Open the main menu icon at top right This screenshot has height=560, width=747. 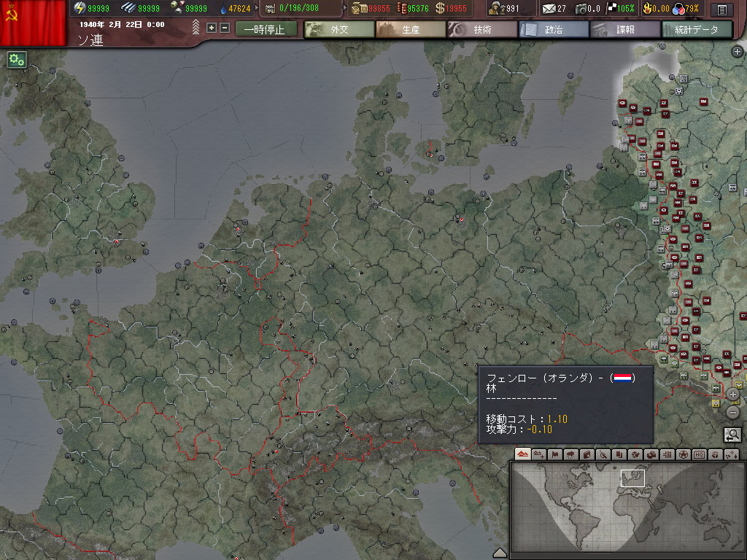722,9
